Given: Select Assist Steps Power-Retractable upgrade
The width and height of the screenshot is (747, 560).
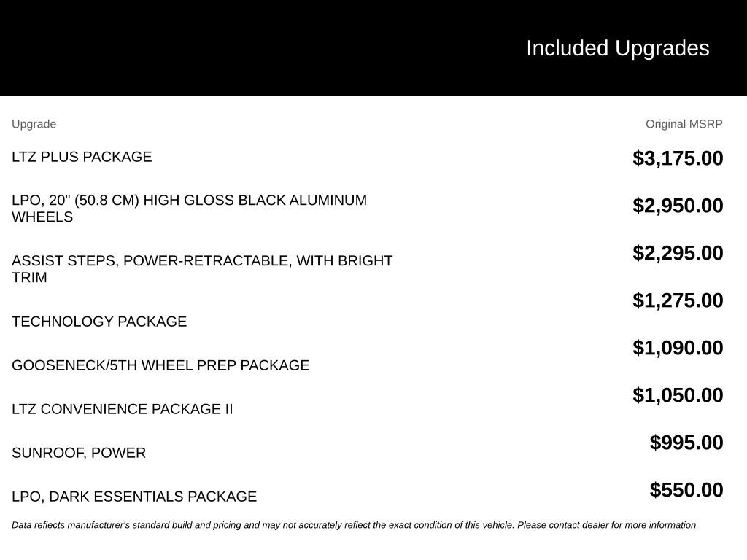Looking at the screenshot, I should [202, 268].
